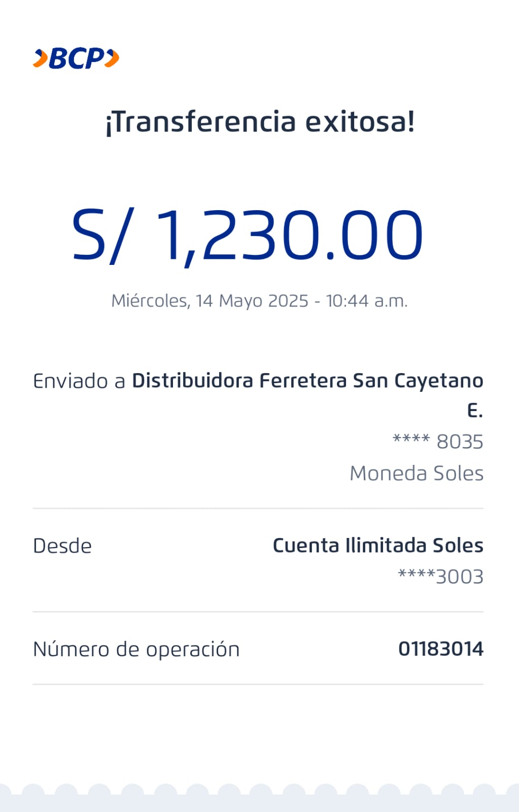Viewport: 519px width, 812px height.
Task: Click the "Moneda Soles" currency text
Action: click(x=417, y=473)
